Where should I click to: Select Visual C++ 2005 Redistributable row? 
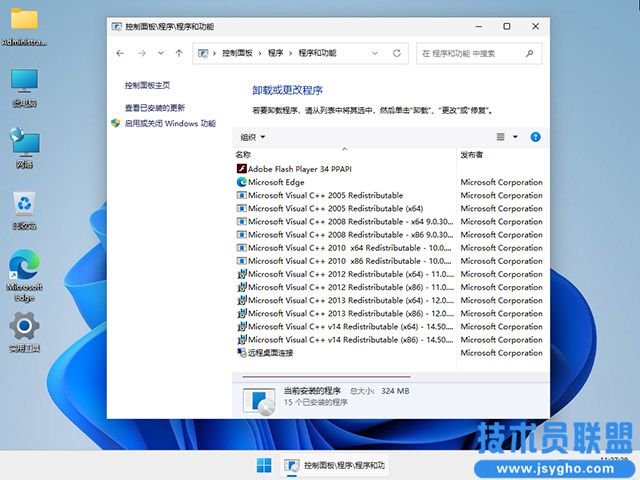tap(325, 195)
